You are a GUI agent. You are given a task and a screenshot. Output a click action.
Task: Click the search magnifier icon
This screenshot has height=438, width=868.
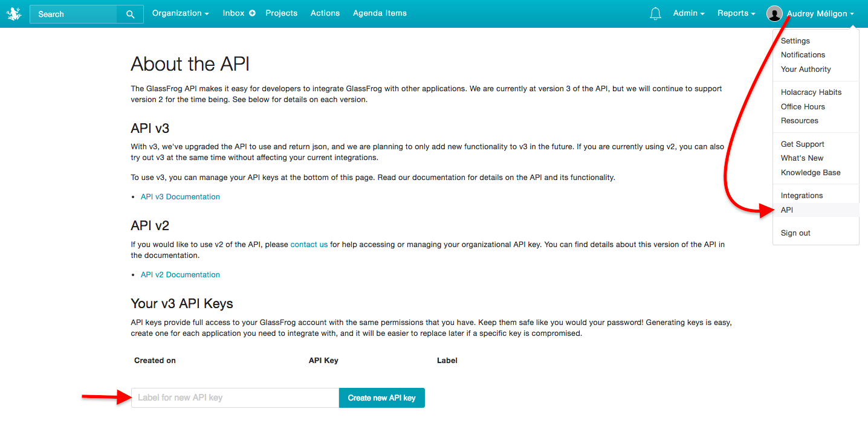tap(130, 14)
